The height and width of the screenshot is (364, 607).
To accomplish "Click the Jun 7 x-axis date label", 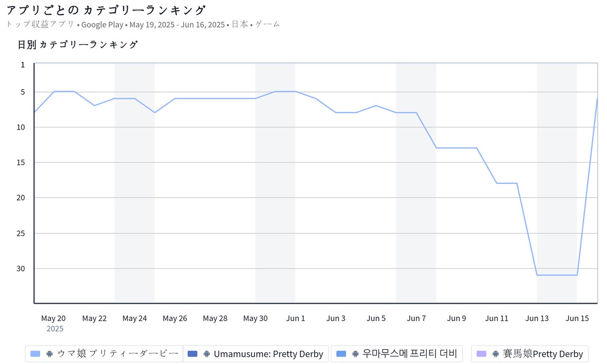I will pyautogui.click(x=416, y=318).
